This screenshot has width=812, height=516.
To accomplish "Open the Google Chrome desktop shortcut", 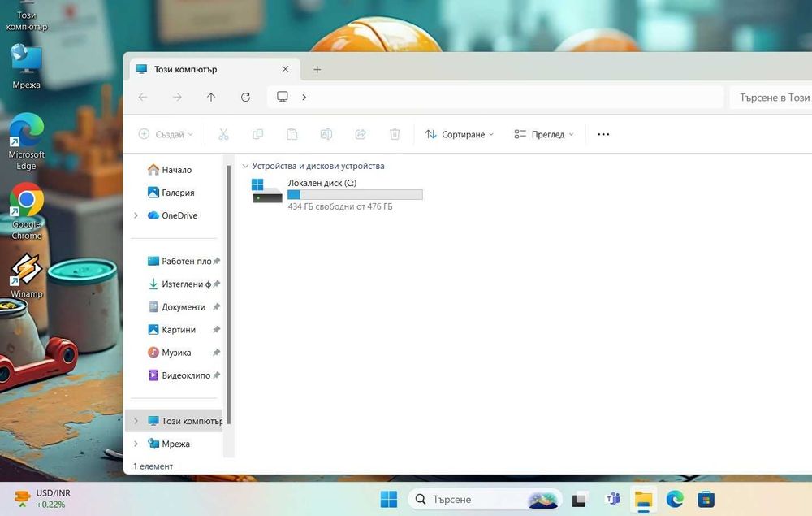I will 27,211.
